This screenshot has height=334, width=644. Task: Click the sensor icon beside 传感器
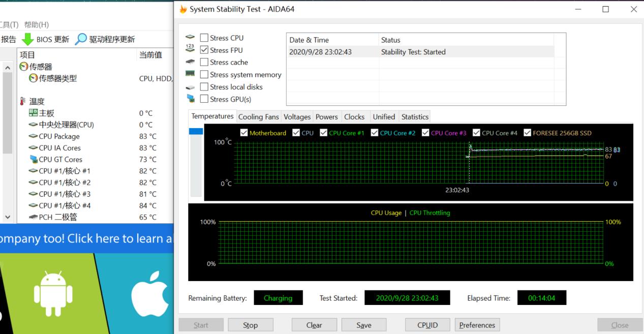pos(23,67)
